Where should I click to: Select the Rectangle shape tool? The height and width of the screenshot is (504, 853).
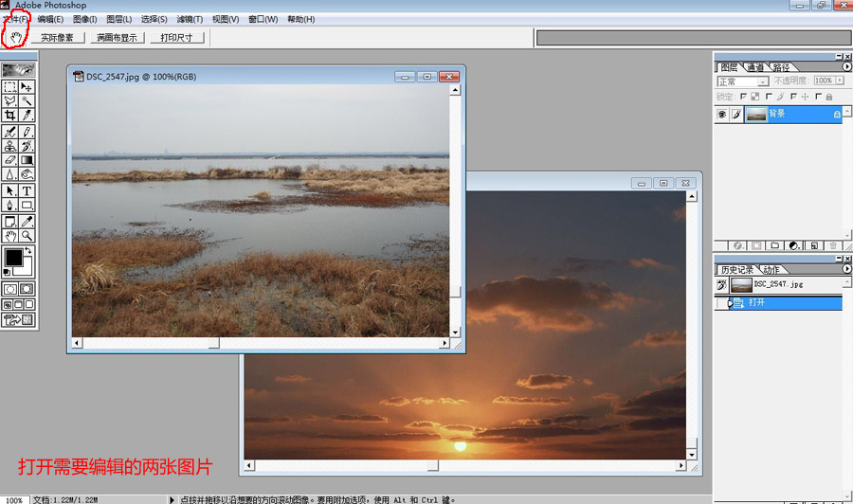click(x=27, y=206)
